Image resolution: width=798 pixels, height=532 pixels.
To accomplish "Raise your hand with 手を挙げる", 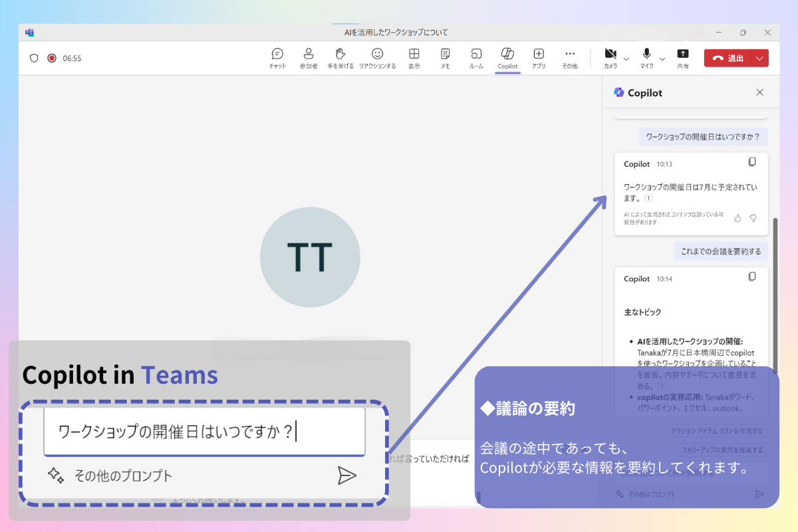I will [x=340, y=59].
